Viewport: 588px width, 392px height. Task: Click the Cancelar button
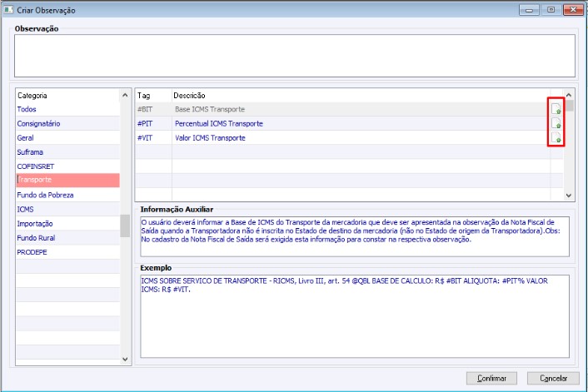[x=553, y=378]
